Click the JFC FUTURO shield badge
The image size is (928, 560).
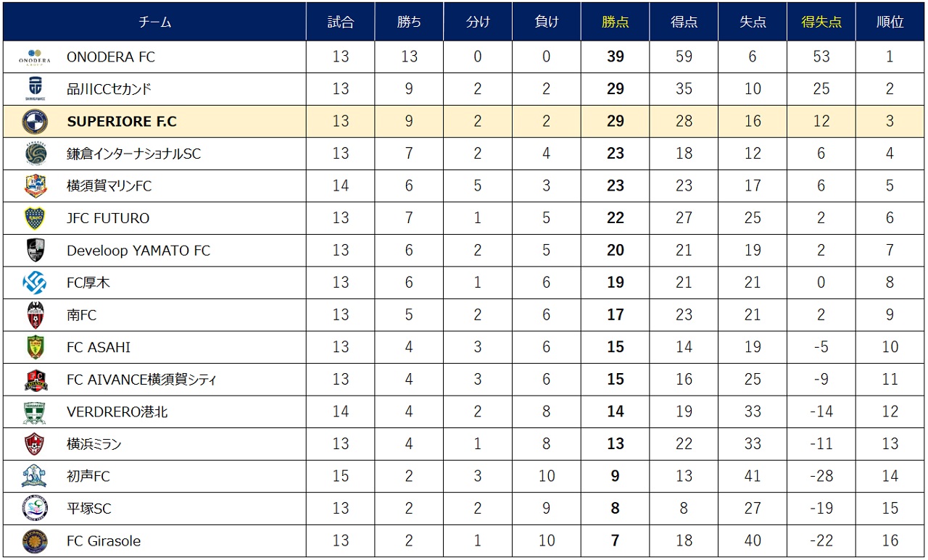click(x=35, y=218)
